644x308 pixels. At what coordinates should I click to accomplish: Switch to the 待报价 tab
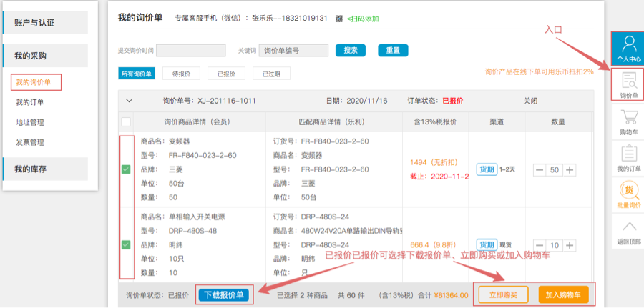pyautogui.click(x=181, y=74)
